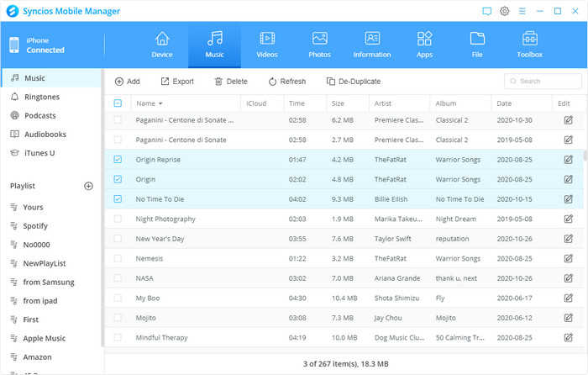Uncheck the Origin song checkbox
The image size is (588, 375).
coord(118,179)
